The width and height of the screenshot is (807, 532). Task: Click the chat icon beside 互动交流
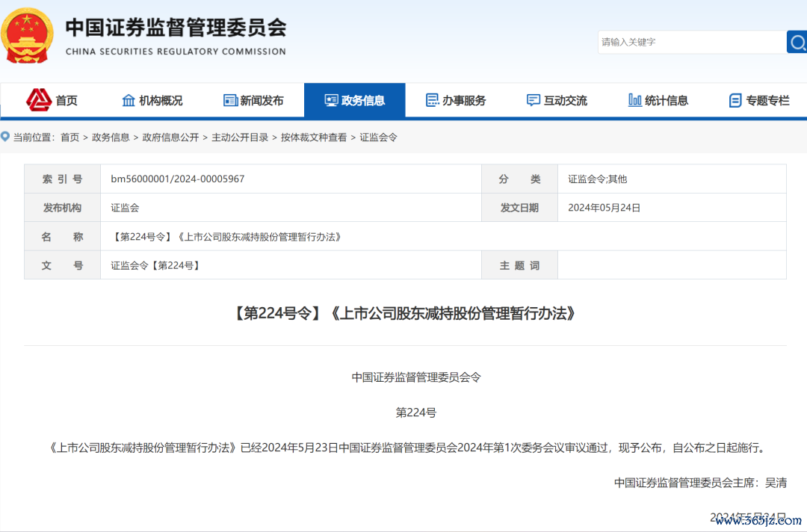[533, 100]
